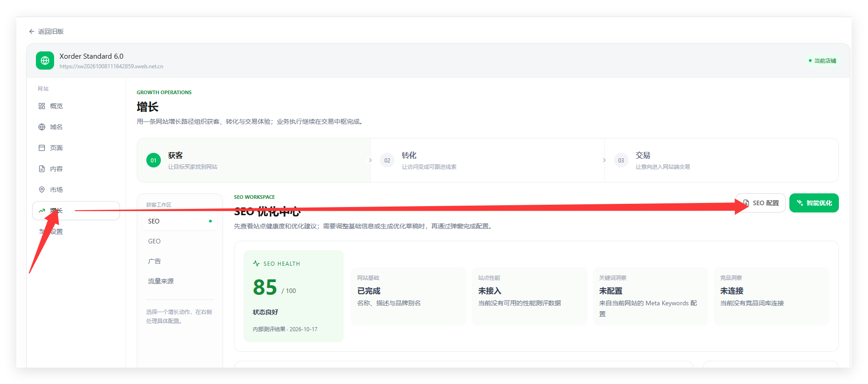Switch to step 01 获客
Image resolution: width=868 pixels, height=384 pixels.
tap(254, 160)
